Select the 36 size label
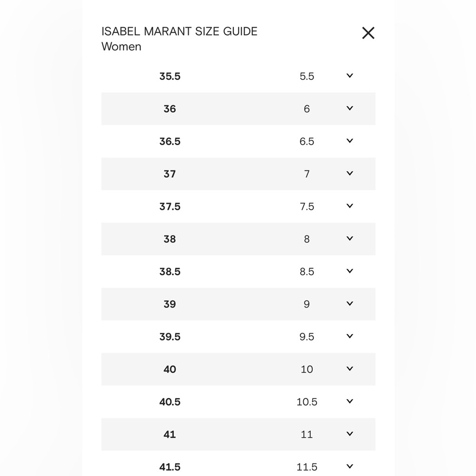The image size is (476, 476). [170, 109]
